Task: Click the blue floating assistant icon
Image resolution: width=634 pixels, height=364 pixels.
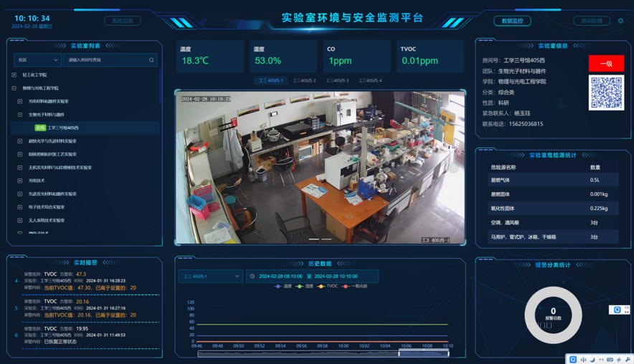Action: tap(617, 310)
